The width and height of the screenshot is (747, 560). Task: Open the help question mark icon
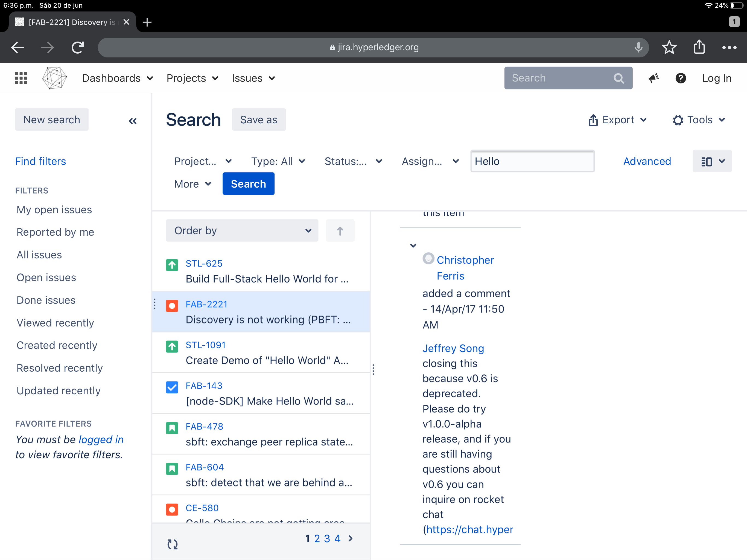[681, 78]
